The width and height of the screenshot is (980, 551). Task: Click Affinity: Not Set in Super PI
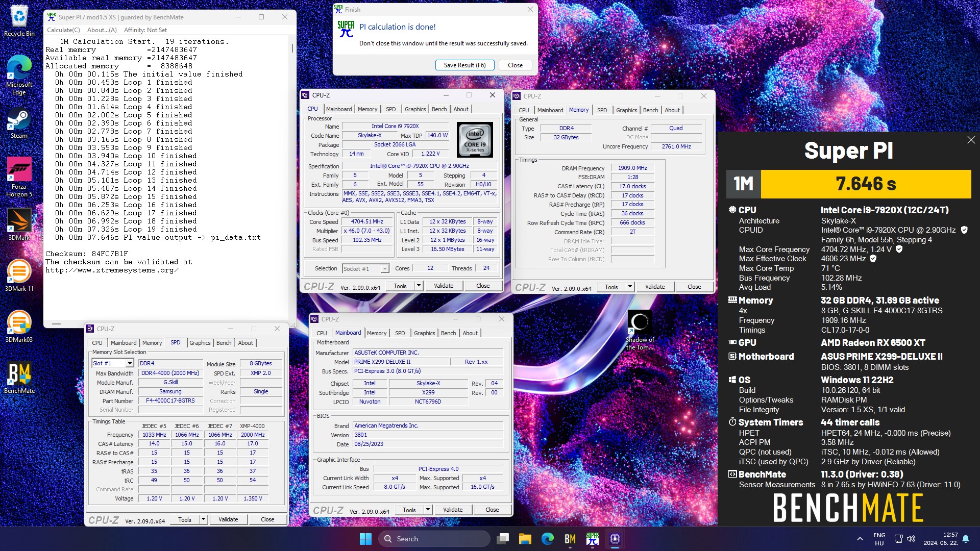(145, 30)
